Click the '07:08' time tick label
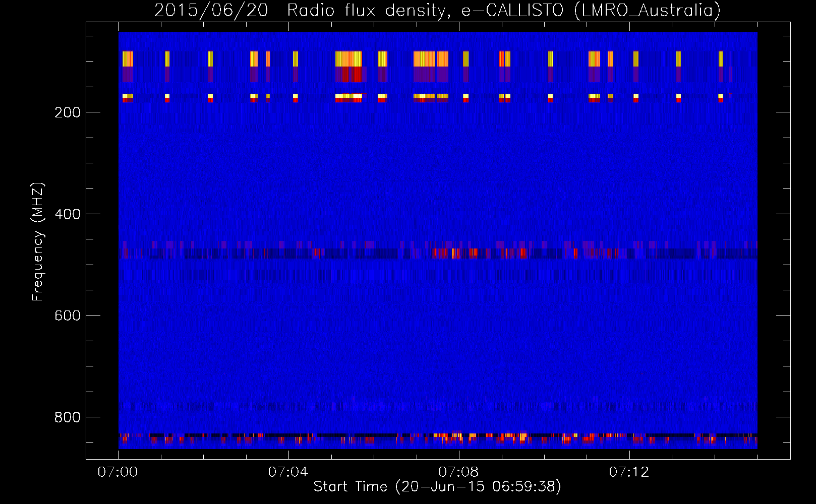This screenshot has height=504, width=816. (x=458, y=472)
